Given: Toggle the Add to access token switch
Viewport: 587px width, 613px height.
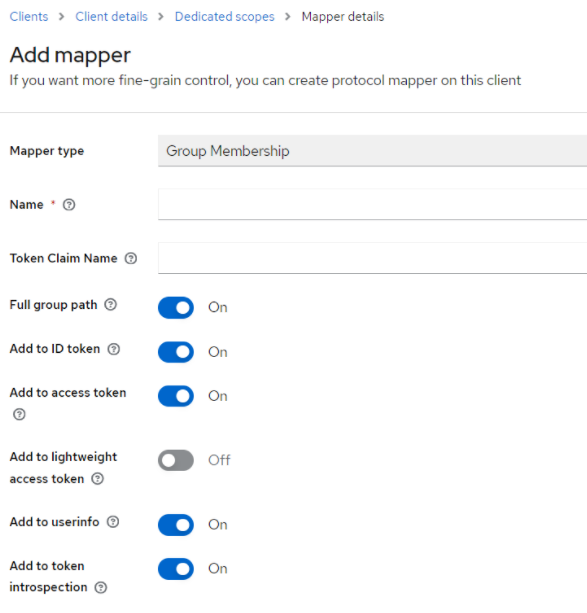Looking at the screenshot, I should pos(176,396).
